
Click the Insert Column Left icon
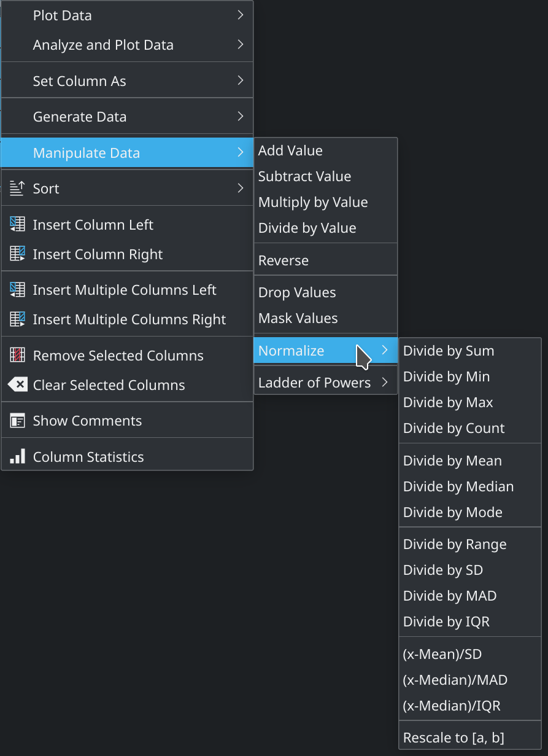18,225
